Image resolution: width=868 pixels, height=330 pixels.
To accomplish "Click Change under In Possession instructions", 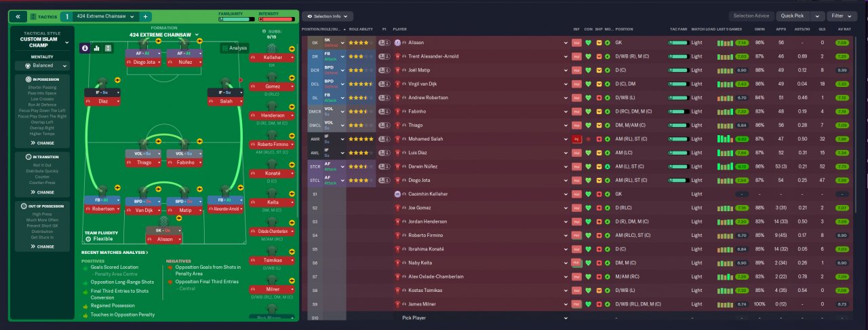I will coord(42,143).
